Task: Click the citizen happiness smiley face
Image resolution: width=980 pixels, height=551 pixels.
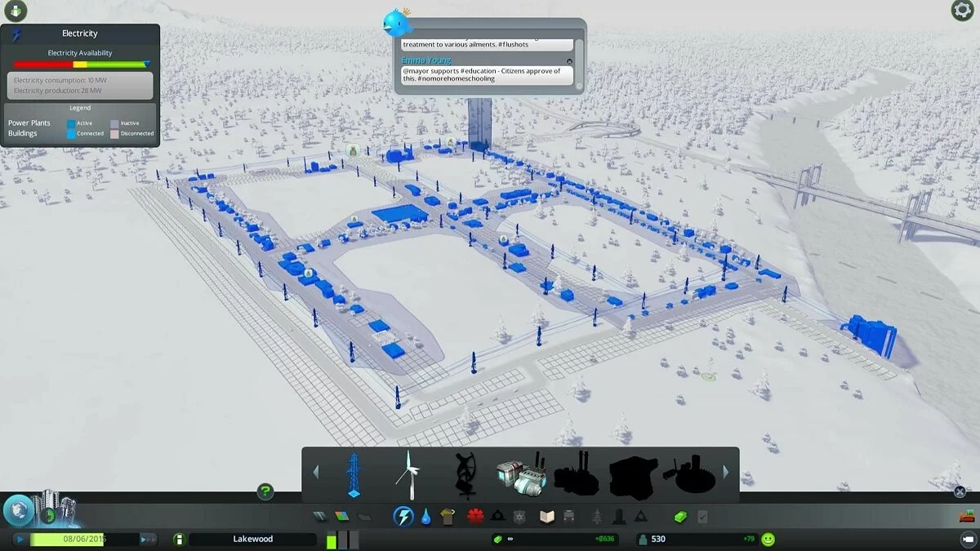Action: click(768, 539)
